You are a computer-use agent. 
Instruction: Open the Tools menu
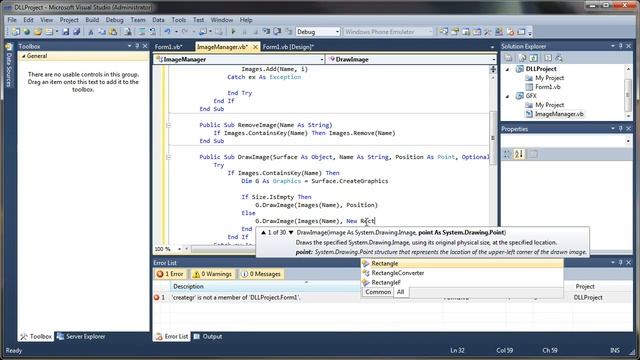pos(178,20)
